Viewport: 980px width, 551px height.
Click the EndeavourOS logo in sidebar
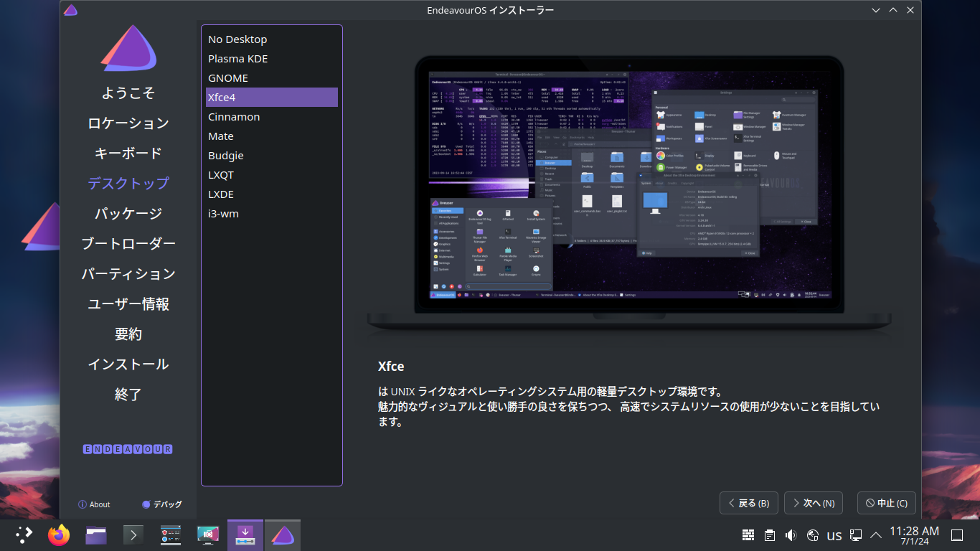click(x=128, y=49)
